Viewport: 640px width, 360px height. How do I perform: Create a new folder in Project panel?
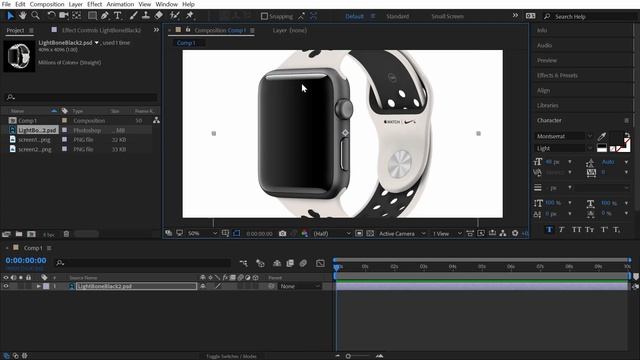coord(19,234)
